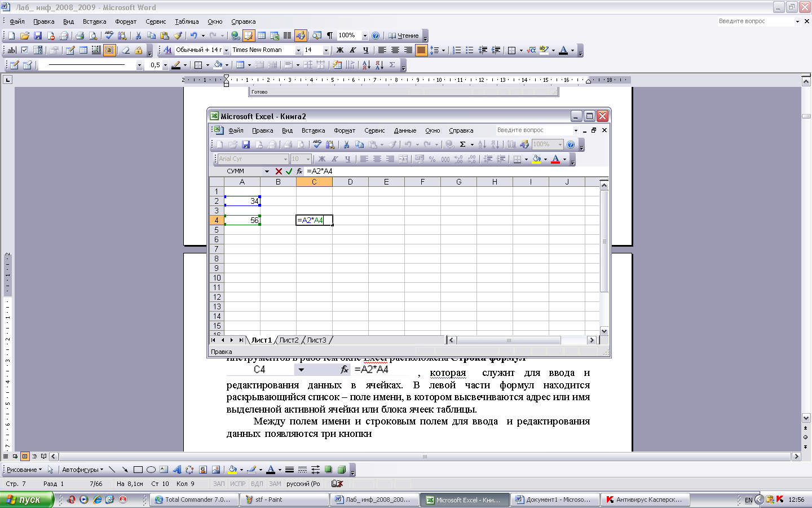Insert WordArt from the Drawing toolbar
The height and width of the screenshot is (508, 812).
click(x=177, y=470)
